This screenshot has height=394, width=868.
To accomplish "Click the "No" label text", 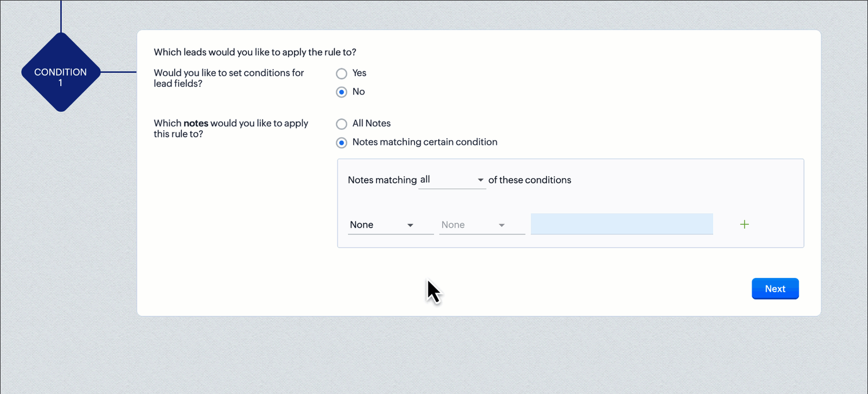I will pos(359,92).
